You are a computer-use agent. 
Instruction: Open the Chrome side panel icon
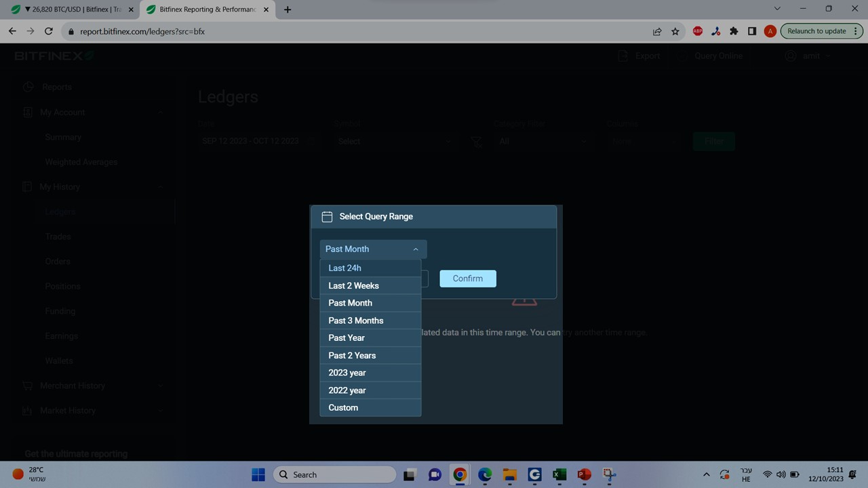click(x=752, y=31)
